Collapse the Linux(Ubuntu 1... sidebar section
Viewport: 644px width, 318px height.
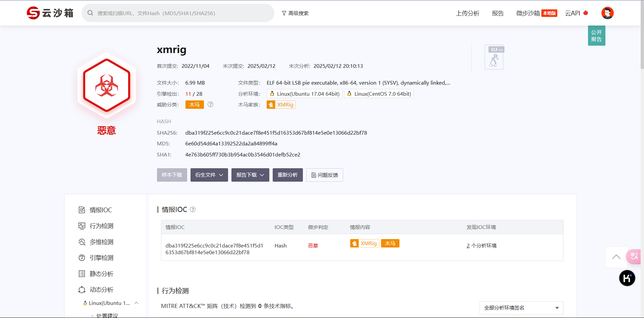136,303
